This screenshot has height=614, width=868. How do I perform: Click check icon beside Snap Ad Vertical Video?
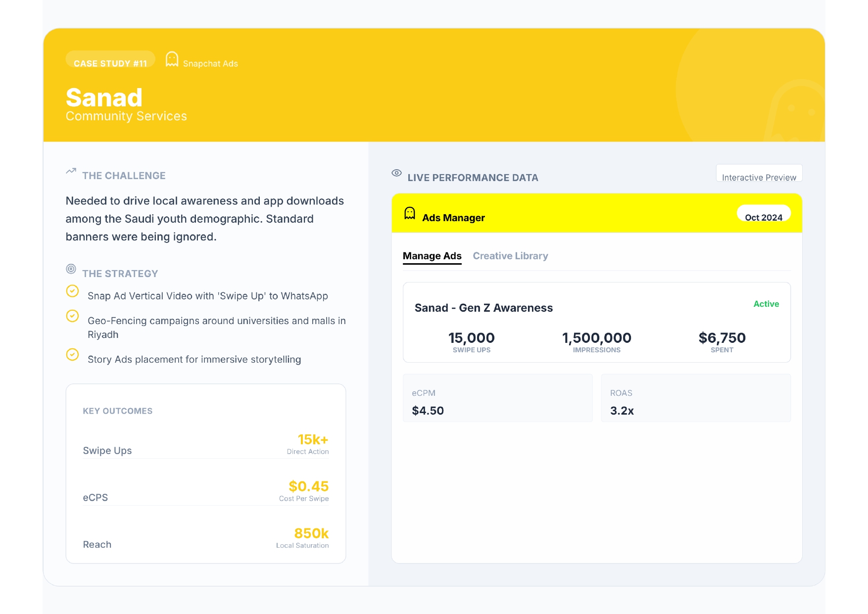click(72, 291)
